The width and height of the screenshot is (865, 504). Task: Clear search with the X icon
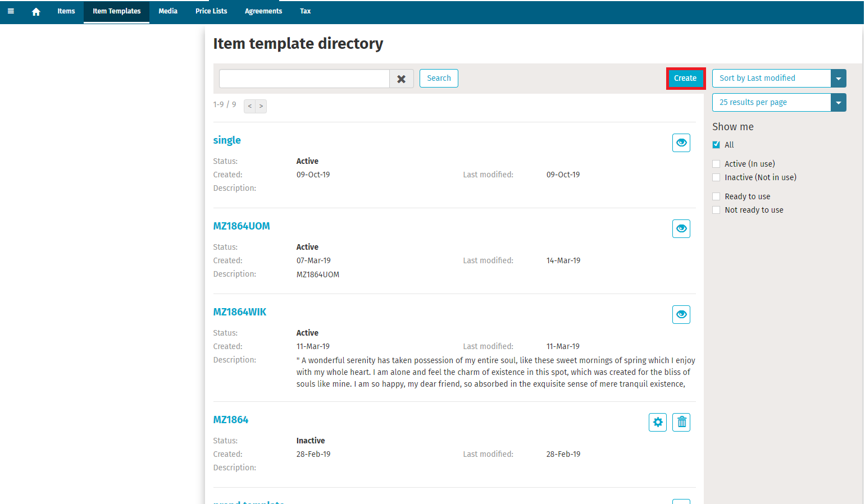[401, 79]
